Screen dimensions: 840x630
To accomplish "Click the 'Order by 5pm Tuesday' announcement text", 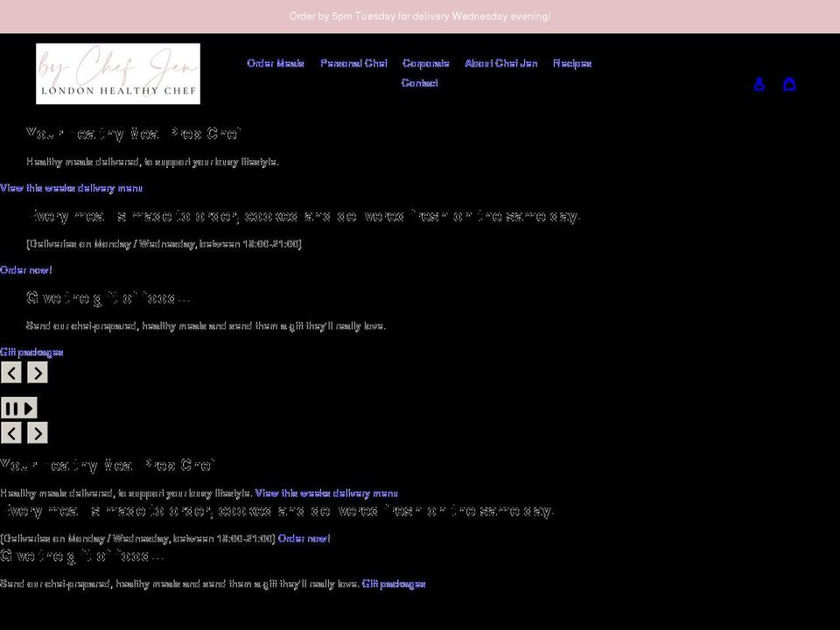I will pyautogui.click(x=420, y=16).
